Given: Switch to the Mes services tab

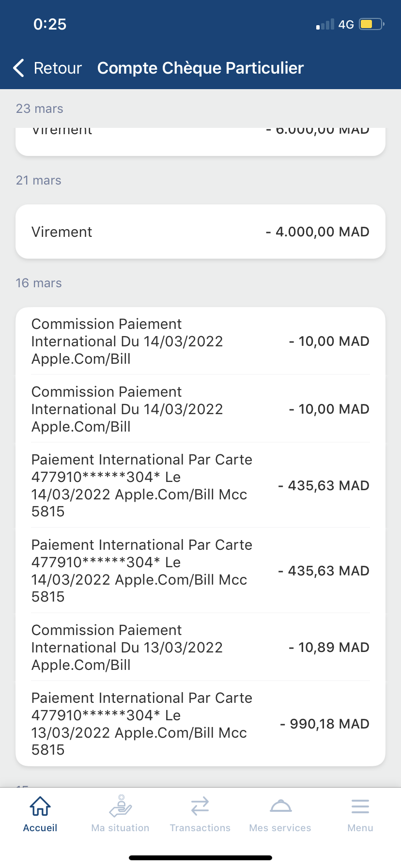Looking at the screenshot, I should [x=280, y=828].
